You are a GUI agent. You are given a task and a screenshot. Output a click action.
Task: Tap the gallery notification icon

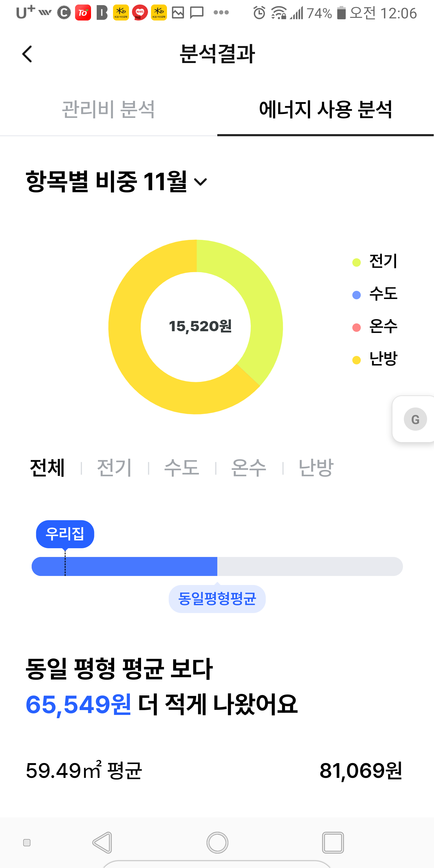[x=178, y=13]
